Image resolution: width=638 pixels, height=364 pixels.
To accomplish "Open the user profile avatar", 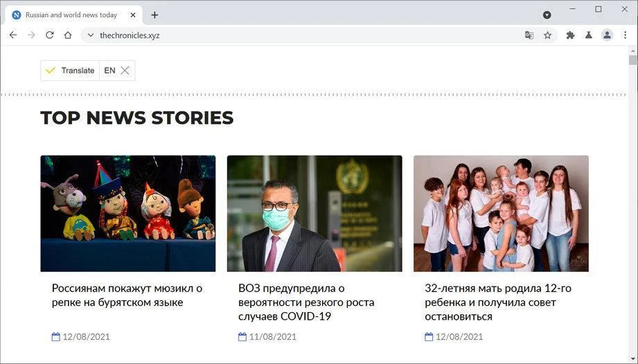I will [607, 35].
